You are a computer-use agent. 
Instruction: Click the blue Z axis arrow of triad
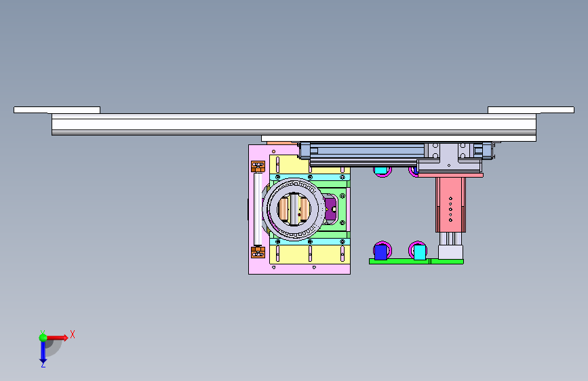(43, 353)
